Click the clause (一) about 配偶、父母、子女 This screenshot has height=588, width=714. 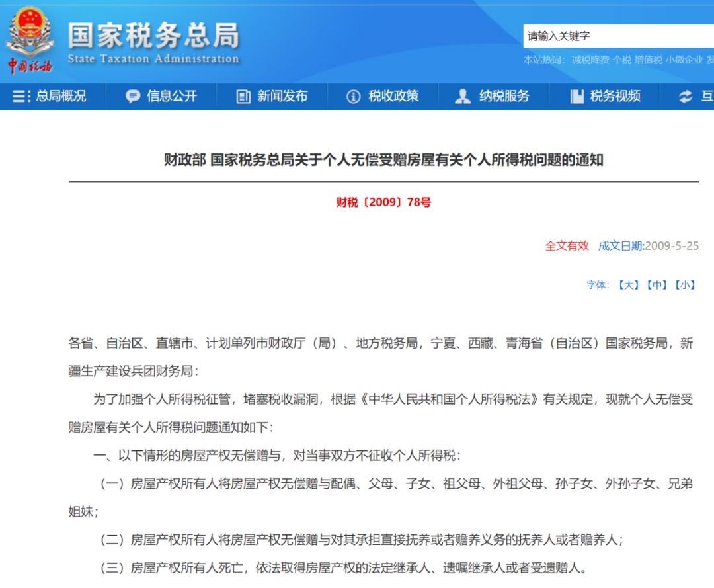(x=381, y=497)
